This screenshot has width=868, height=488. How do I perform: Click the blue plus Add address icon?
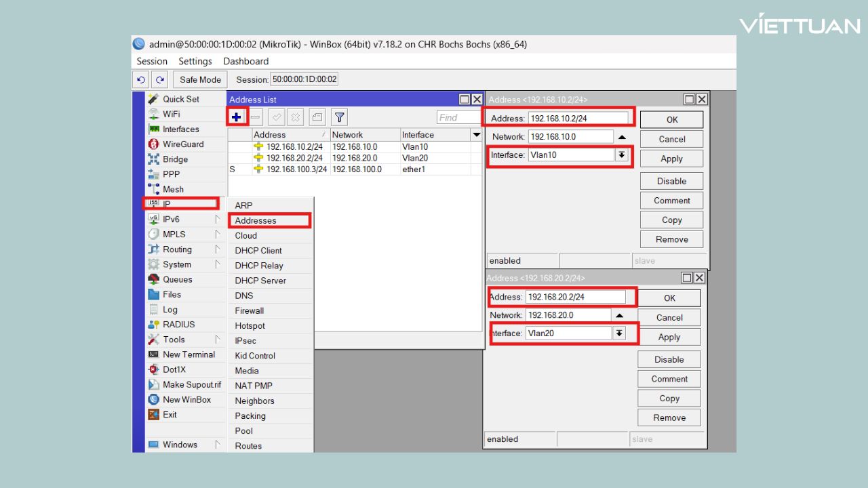[237, 117]
